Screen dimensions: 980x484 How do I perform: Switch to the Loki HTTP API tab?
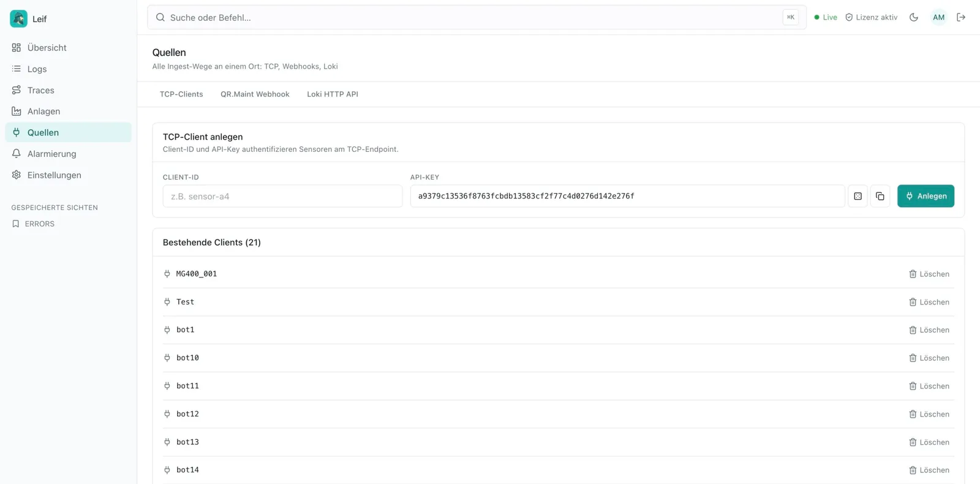click(x=333, y=94)
